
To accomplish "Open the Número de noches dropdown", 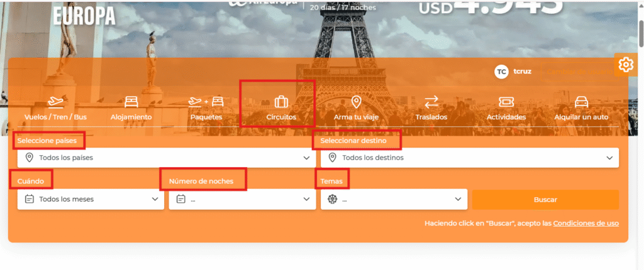I will (242, 199).
